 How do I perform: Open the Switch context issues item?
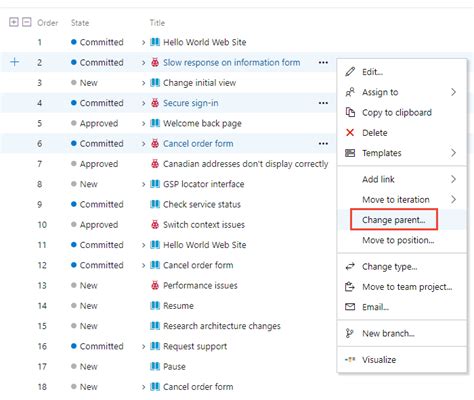[204, 225]
